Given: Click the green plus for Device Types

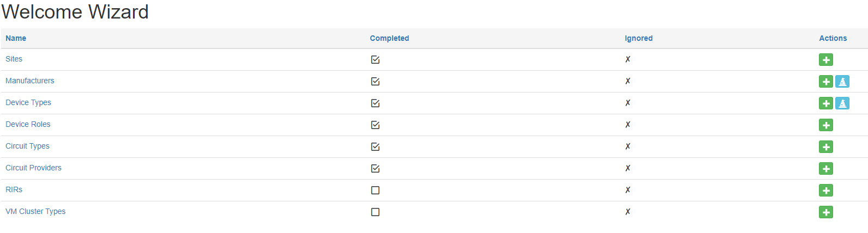Looking at the screenshot, I should (825, 103).
